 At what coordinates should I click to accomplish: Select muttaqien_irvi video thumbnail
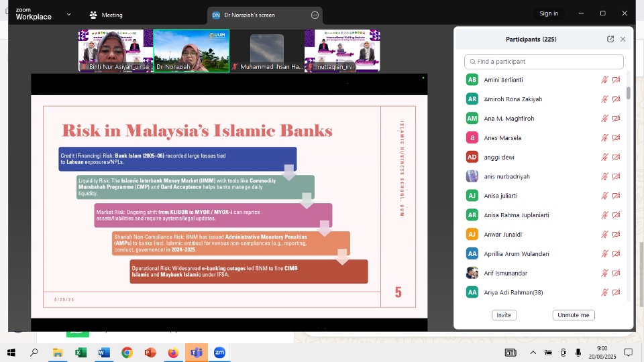click(342, 50)
